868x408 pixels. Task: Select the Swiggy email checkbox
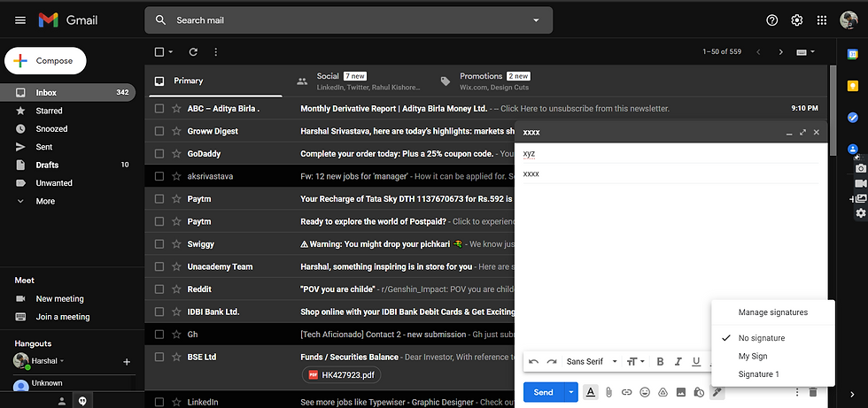(159, 243)
